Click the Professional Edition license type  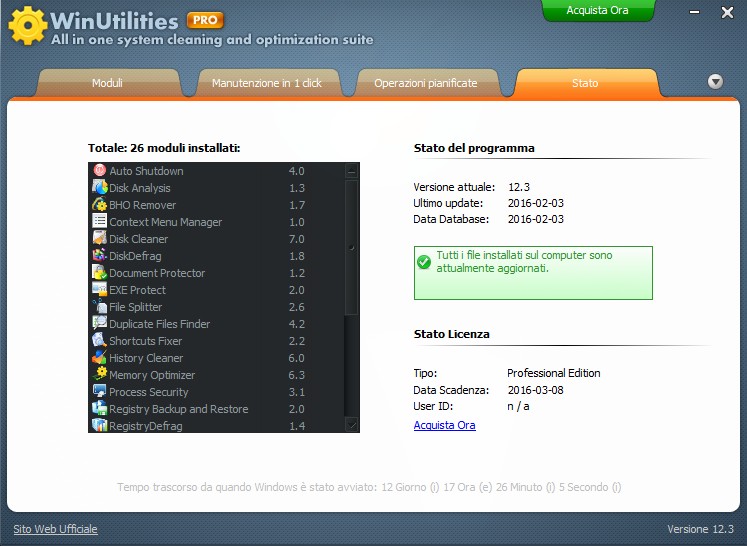click(x=554, y=373)
